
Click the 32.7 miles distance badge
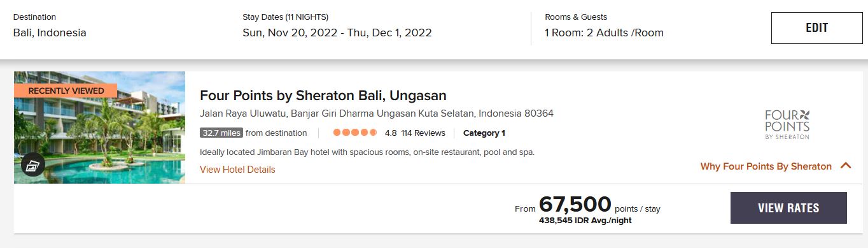221,133
